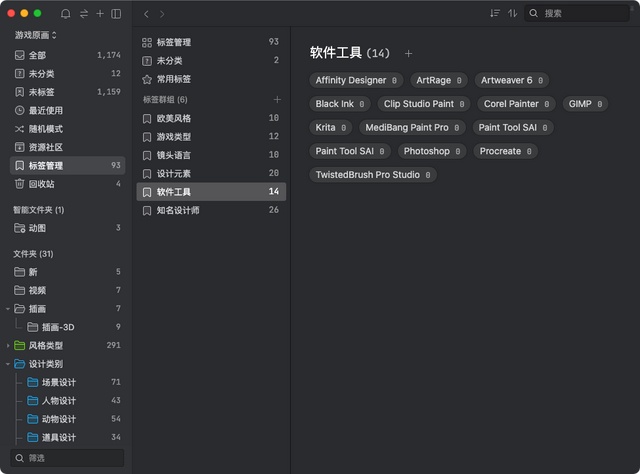The width and height of the screenshot is (640, 474).
Task: Add a new tag group with plus
Action: pos(277,99)
